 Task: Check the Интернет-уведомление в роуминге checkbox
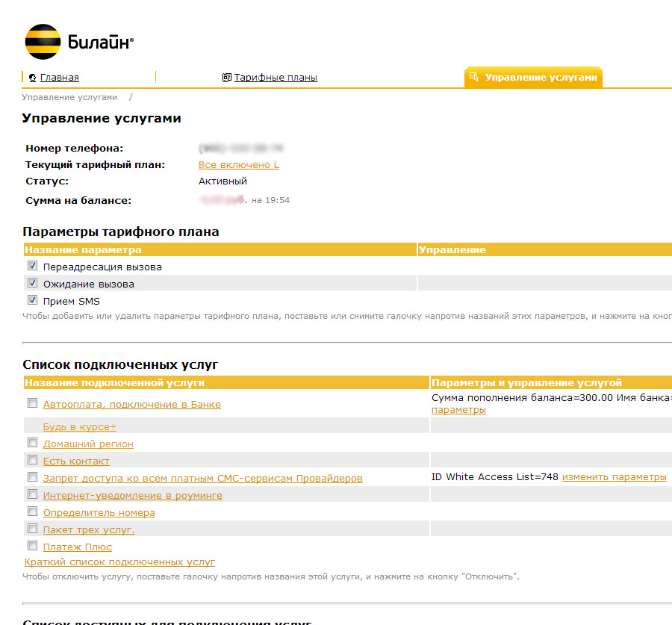click(33, 494)
